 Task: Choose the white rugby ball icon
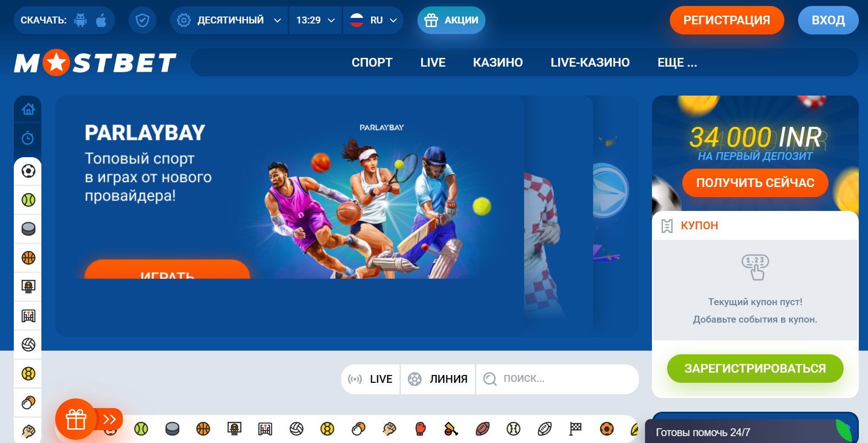(545, 429)
